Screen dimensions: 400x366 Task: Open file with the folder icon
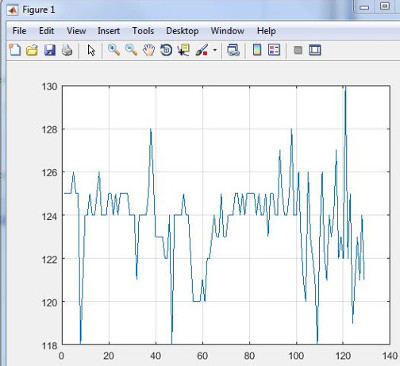[x=32, y=50]
